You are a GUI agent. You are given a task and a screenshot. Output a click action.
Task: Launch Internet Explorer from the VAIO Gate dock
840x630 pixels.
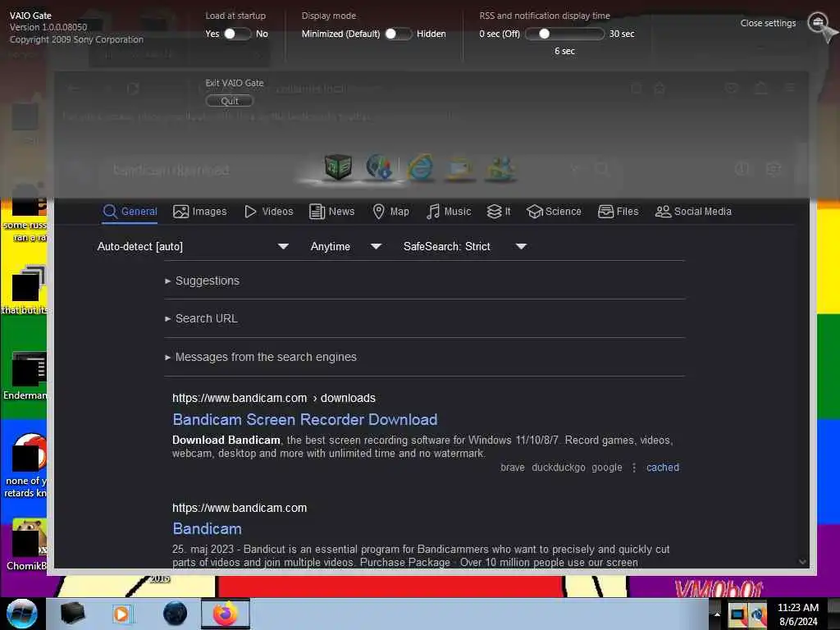click(x=421, y=167)
